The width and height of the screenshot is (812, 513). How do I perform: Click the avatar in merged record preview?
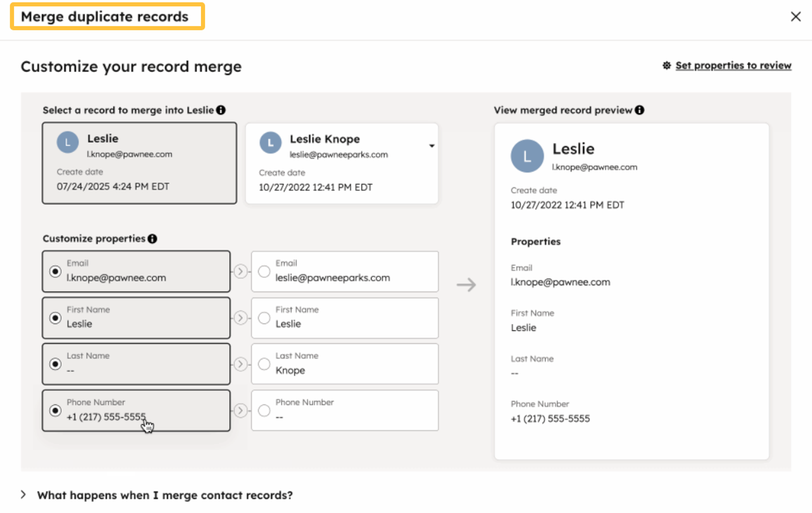pos(527,156)
